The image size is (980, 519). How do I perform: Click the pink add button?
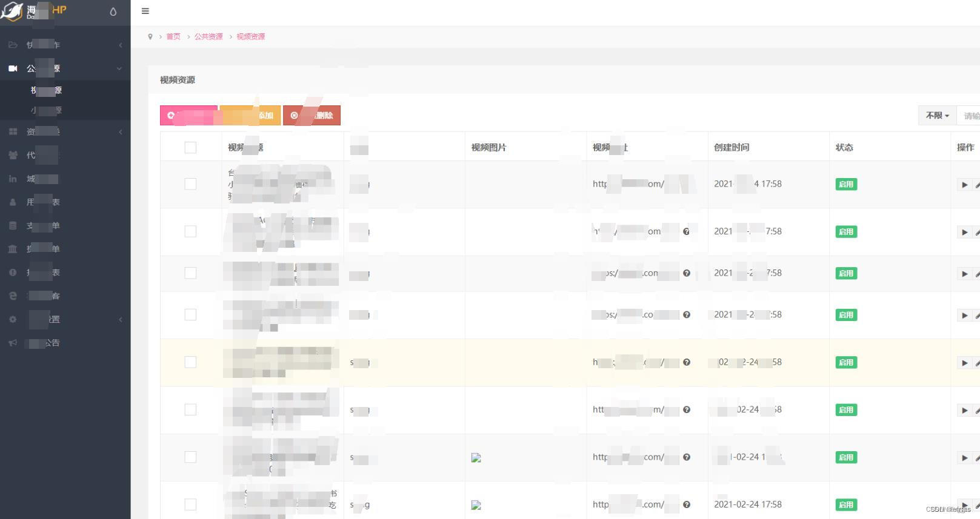pos(188,115)
